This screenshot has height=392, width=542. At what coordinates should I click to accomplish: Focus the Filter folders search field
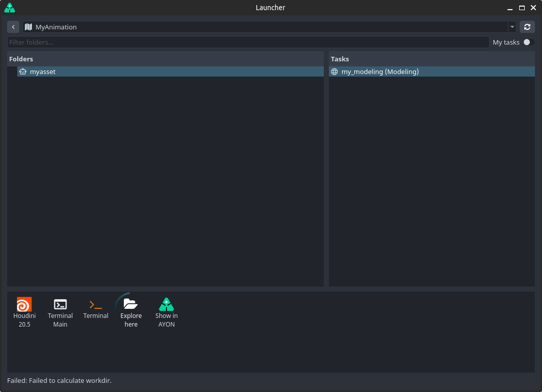click(x=248, y=42)
